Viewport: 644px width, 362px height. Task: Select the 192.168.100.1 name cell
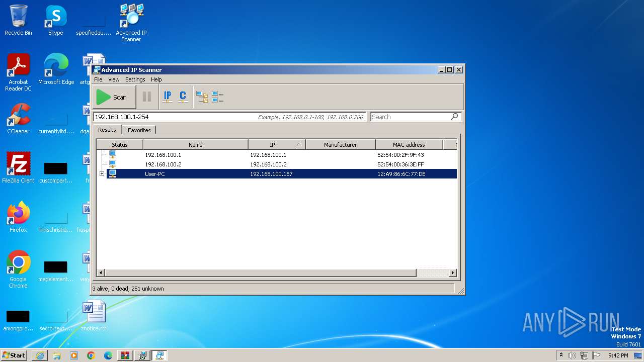[x=163, y=155]
